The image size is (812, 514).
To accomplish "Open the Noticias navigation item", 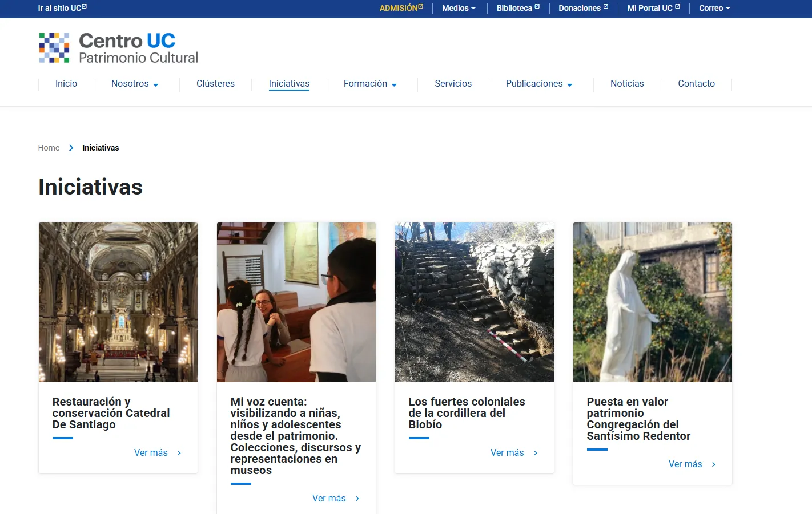I will point(627,84).
